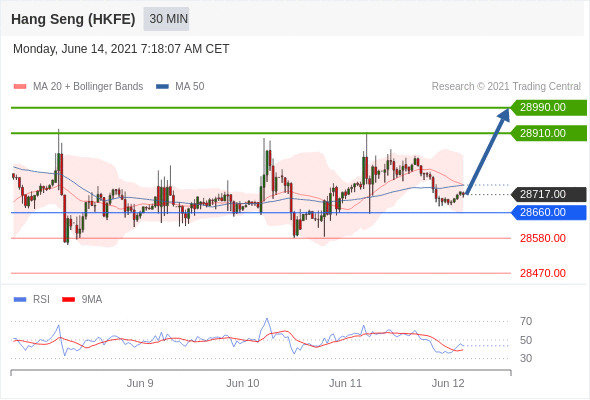
Task: Click the blue RSI legend swatch
Action: click(x=20, y=300)
